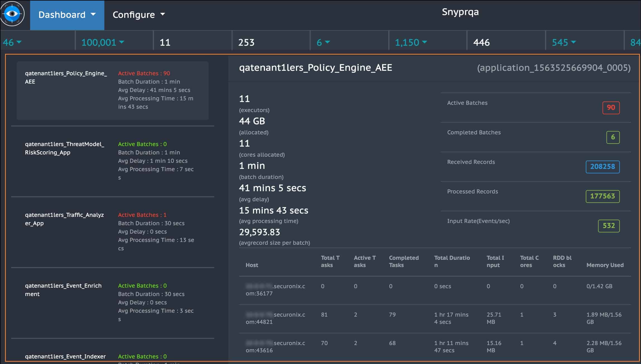Click the 446 counter value
The height and width of the screenshot is (364, 641).
[x=481, y=42]
